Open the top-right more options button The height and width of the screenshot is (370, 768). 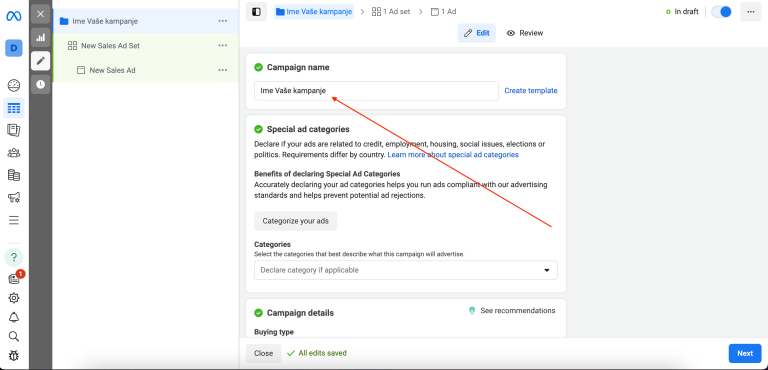750,12
